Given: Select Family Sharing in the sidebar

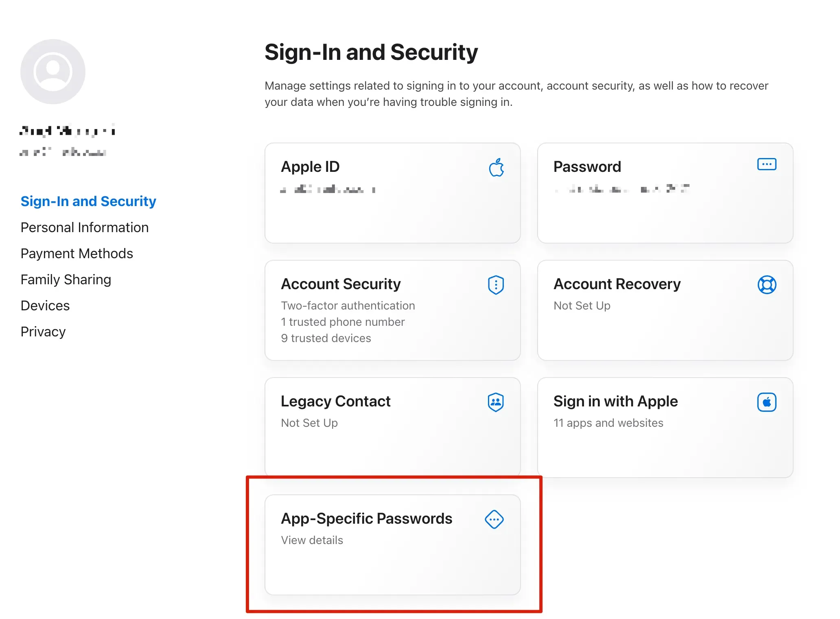Looking at the screenshot, I should tap(66, 279).
